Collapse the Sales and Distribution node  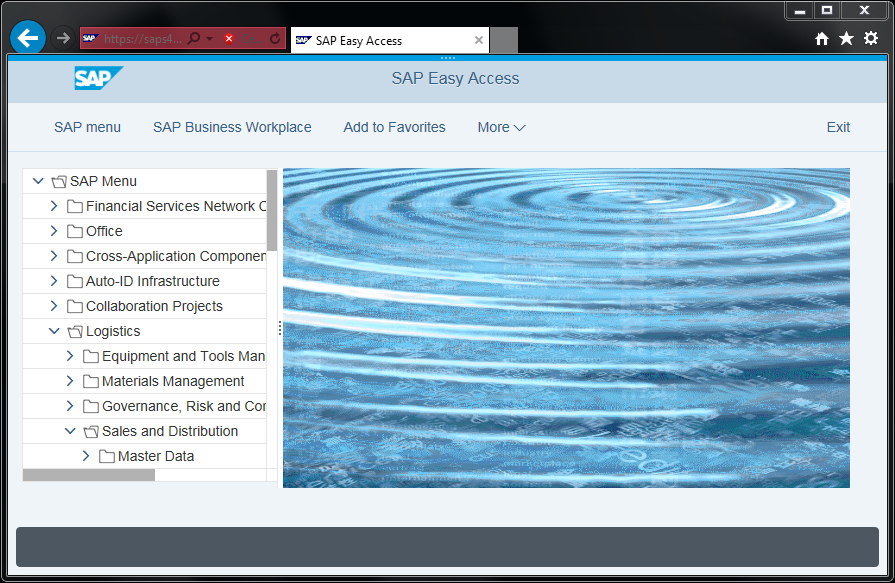click(x=70, y=431)
